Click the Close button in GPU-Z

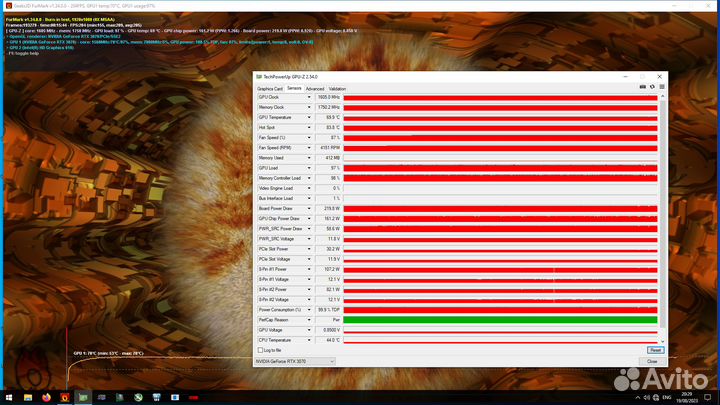[x=652, y=361]
